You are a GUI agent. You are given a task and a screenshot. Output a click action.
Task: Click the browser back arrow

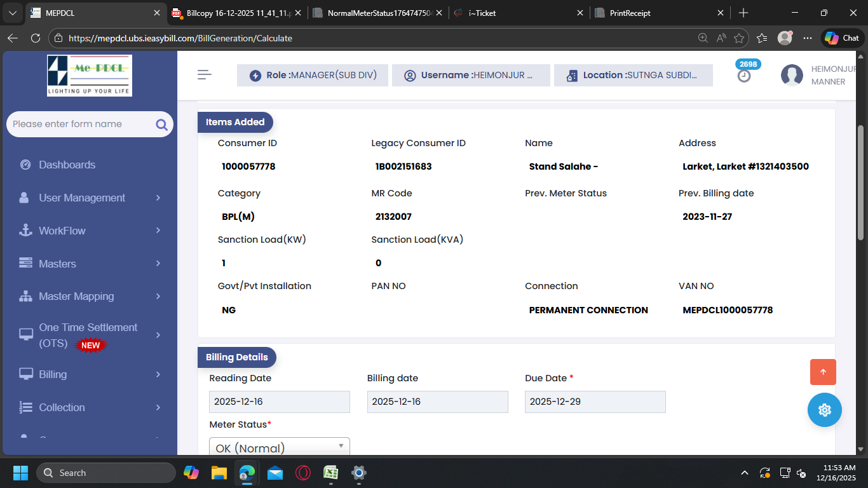tap(13, 38)
